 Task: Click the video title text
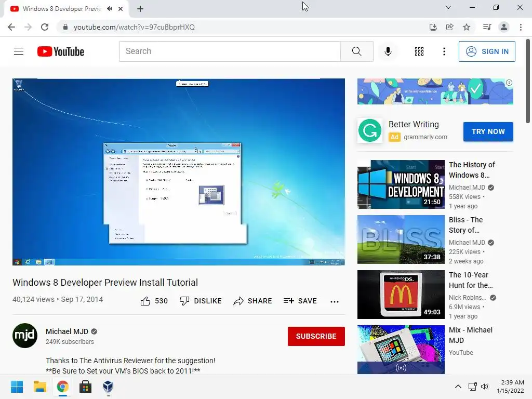[x=105, y=282]
